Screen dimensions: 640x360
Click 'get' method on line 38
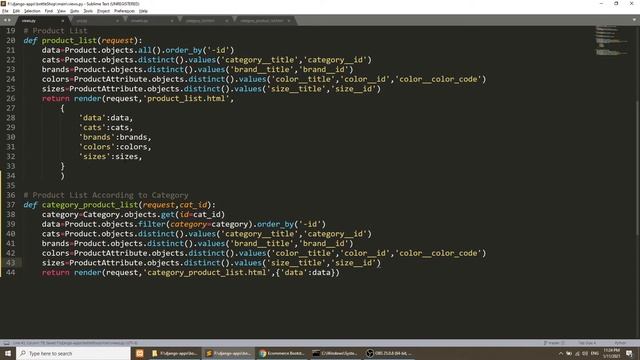(168, 214)
